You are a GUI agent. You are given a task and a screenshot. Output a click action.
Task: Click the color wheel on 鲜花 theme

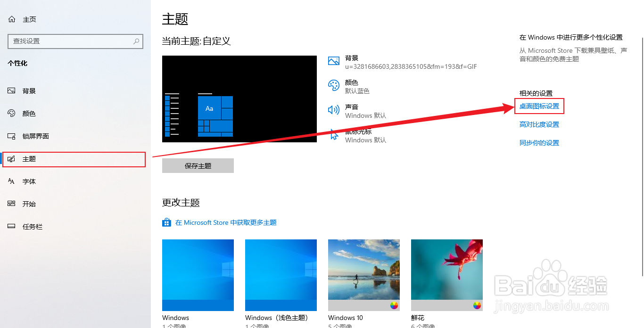tap(477, 305)
